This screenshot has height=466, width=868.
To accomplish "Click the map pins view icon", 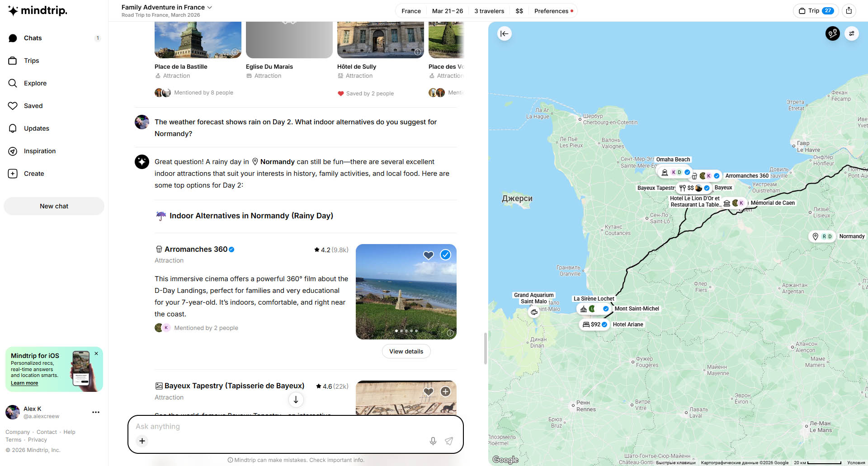I will coord(832,33).
